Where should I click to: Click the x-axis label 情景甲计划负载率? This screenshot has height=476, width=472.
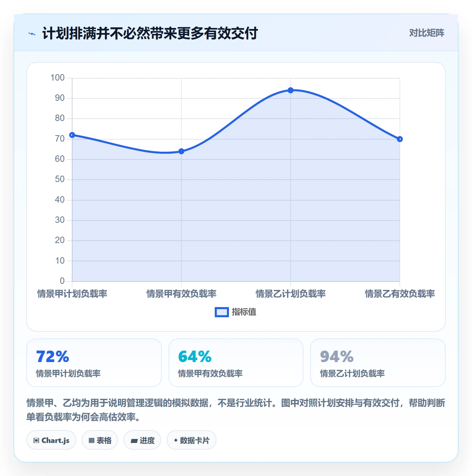[72, 294]
